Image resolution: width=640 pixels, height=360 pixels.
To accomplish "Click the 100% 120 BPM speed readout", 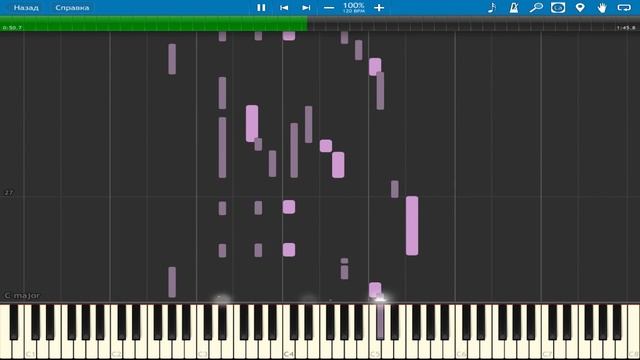I will [354, 8].
